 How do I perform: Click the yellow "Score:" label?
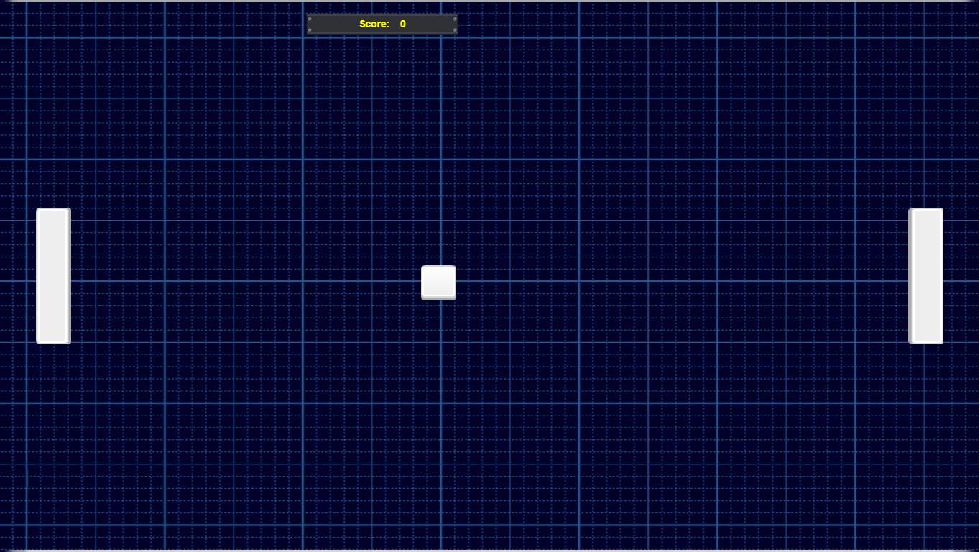pyautogui.click(x=374, y=24)
